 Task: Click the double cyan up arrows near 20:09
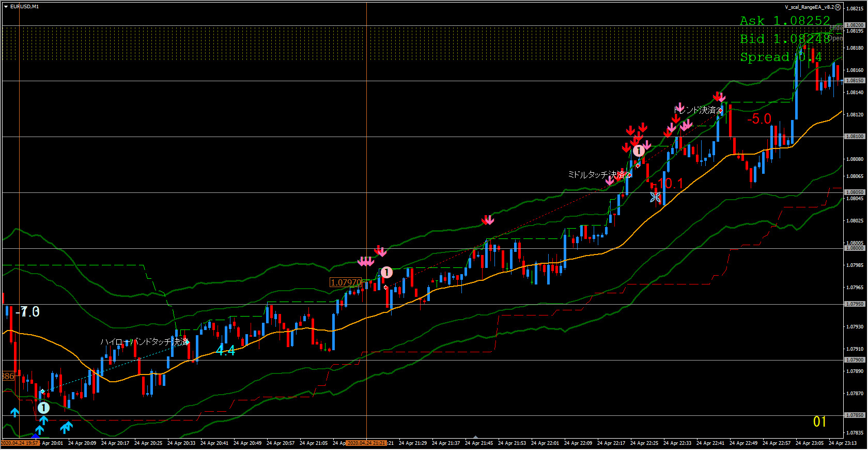click(66, 427)
